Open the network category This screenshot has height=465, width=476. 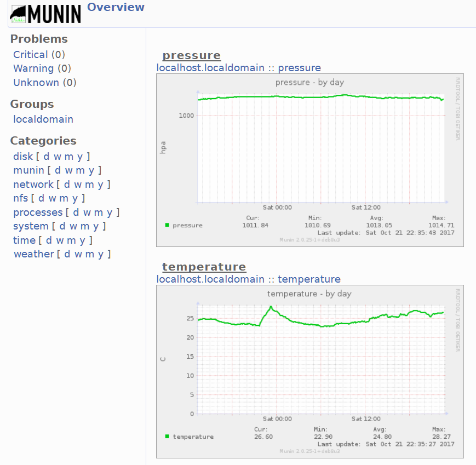coord(33,185)
